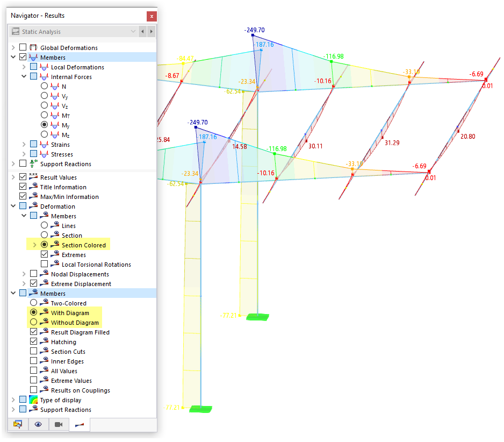Click the Extreme Values icon
This screenshot has width=504, height=442.
[x=44, y=380]
